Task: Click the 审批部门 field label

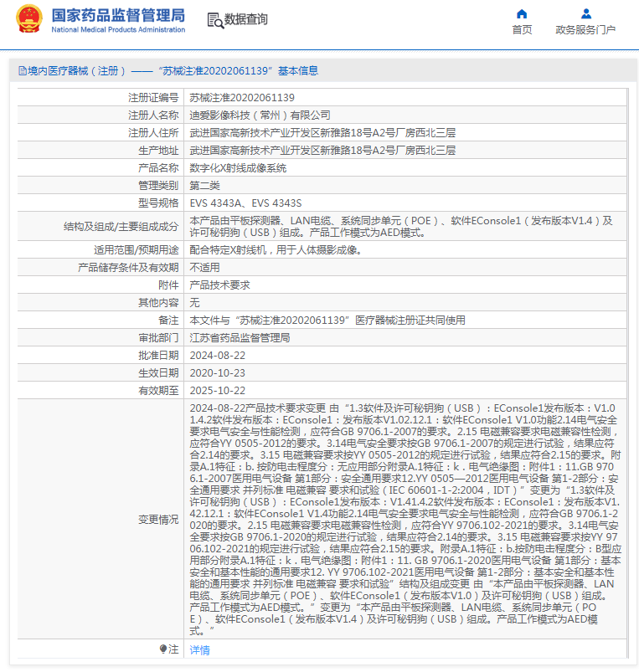Action: (x=158, y=338)
